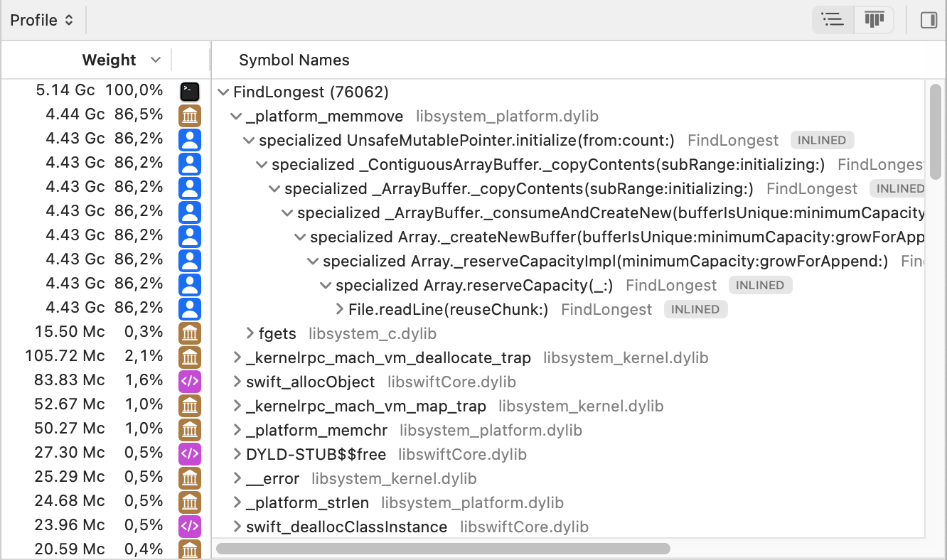
Task: Click the Symbol Names column header
Action: coord(294,60)
